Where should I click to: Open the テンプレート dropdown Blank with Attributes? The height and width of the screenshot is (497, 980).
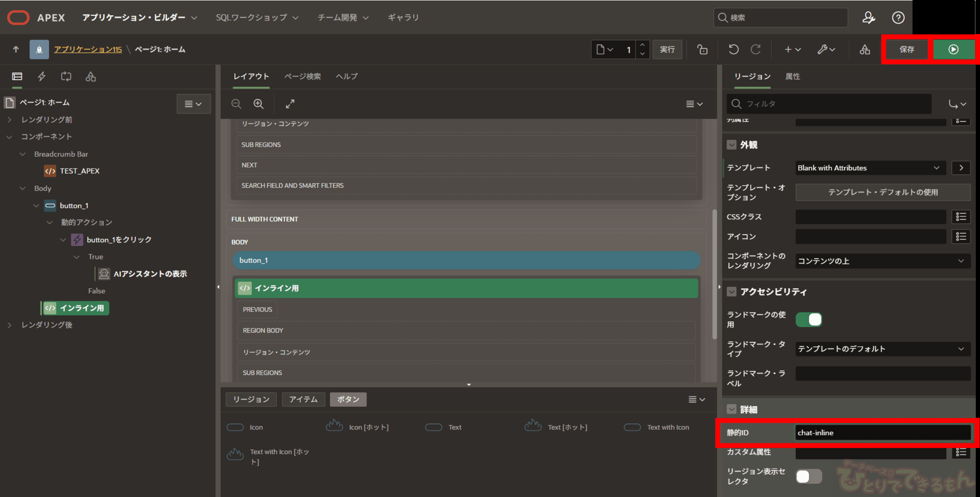pos(870,168)
